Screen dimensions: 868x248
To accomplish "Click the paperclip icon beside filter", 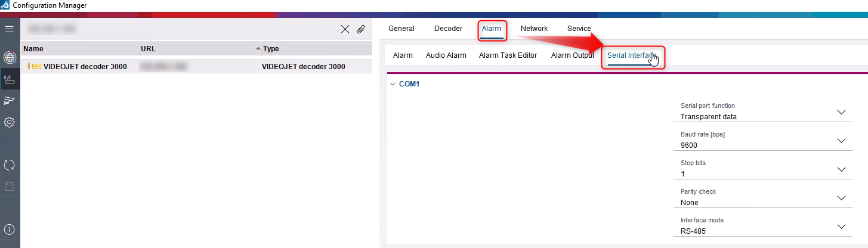I will [x=361, y=29].
